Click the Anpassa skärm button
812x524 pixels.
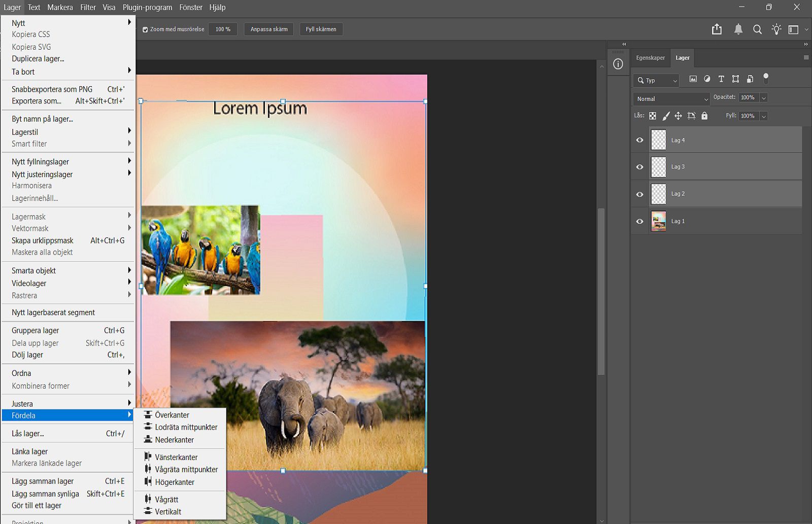(268, 29)
